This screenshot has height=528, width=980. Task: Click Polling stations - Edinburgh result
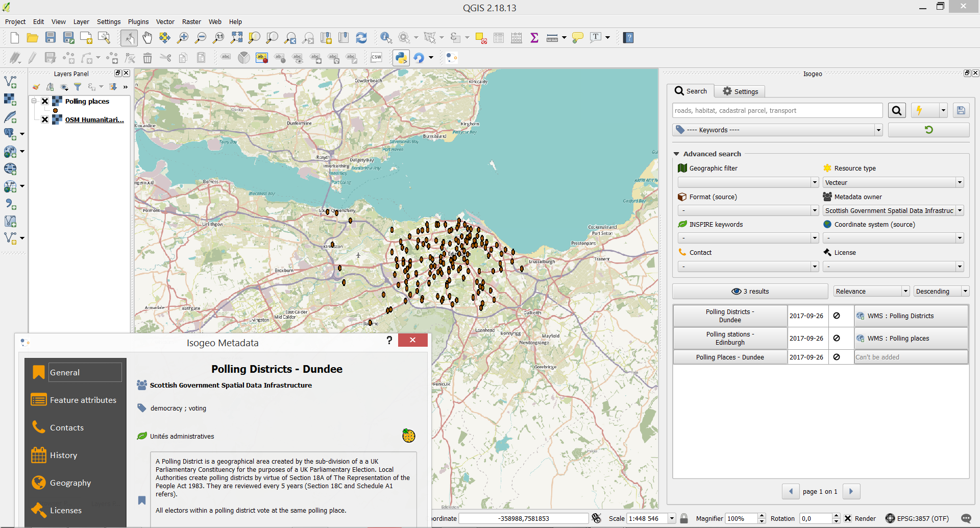tap(730, 338)
